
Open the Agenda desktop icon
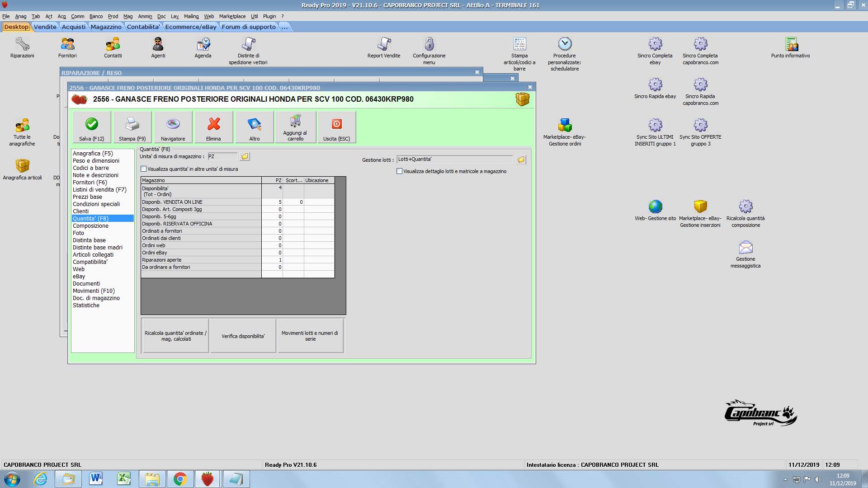[x=203, y=47]
